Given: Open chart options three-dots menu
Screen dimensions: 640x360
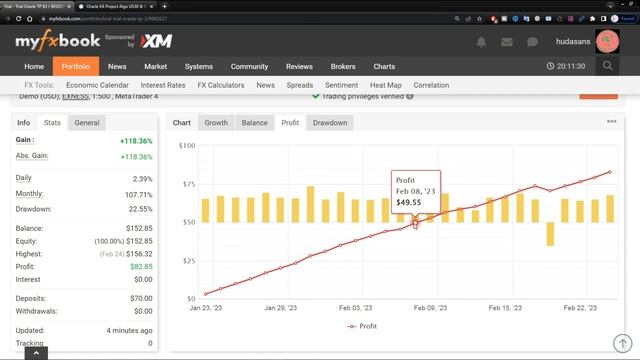Looking at the screenshot, I should click(611, 122).
